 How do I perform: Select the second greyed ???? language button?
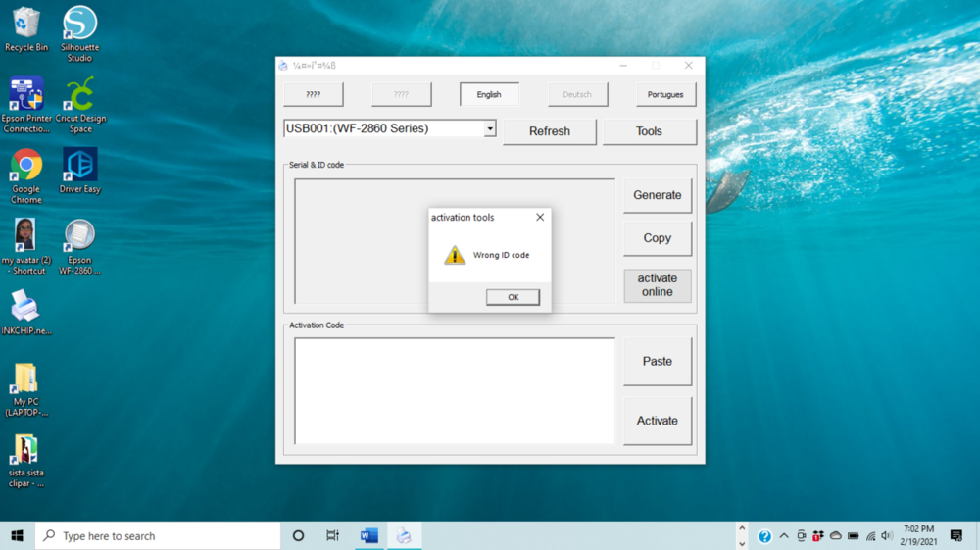[x=401, y=94]
